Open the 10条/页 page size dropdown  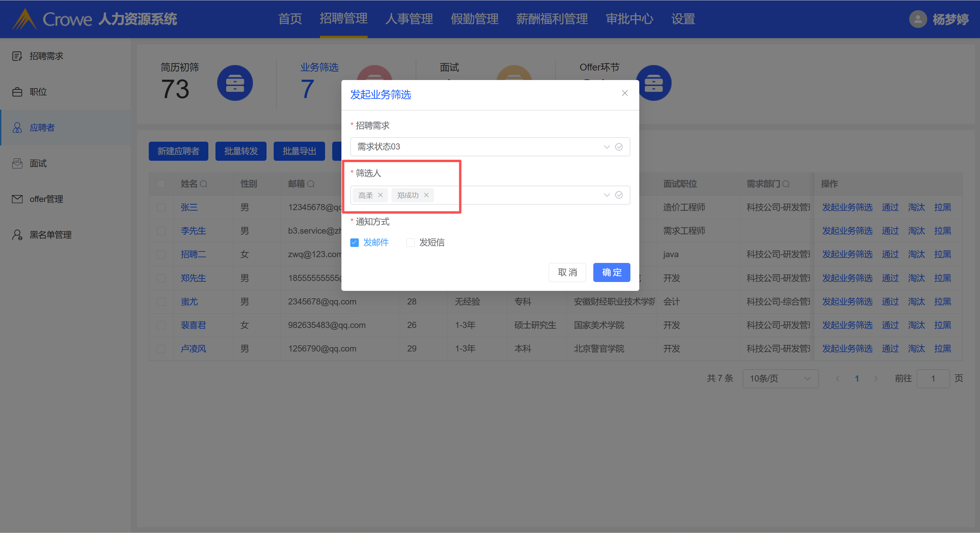click(x=780, y=378)
